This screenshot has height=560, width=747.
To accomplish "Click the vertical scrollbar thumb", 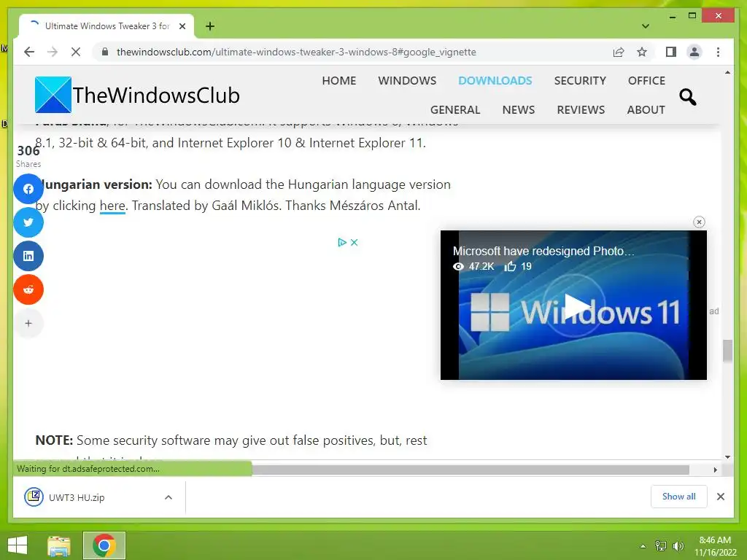I will (x=727, y=351).
